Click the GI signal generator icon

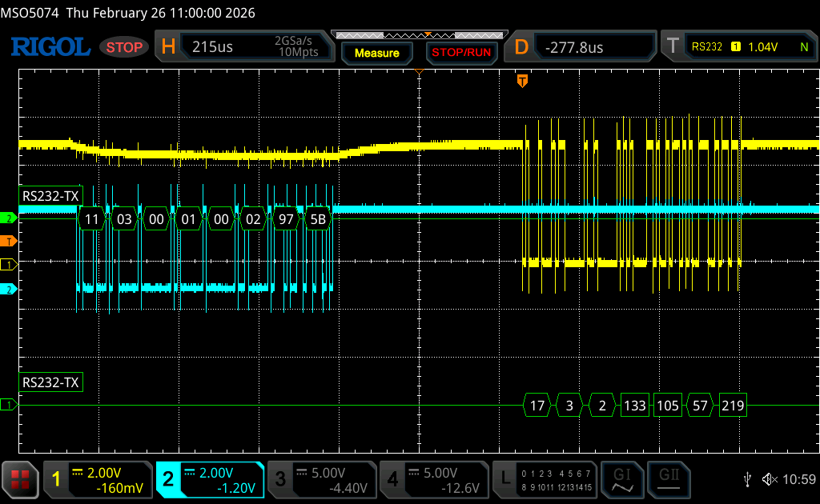[622, 478]
